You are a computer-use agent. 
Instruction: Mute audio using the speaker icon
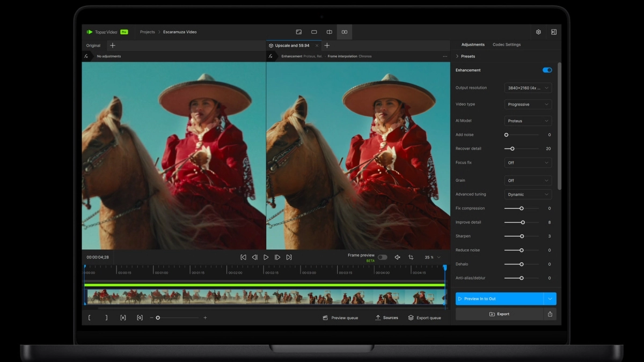(397, 257)
